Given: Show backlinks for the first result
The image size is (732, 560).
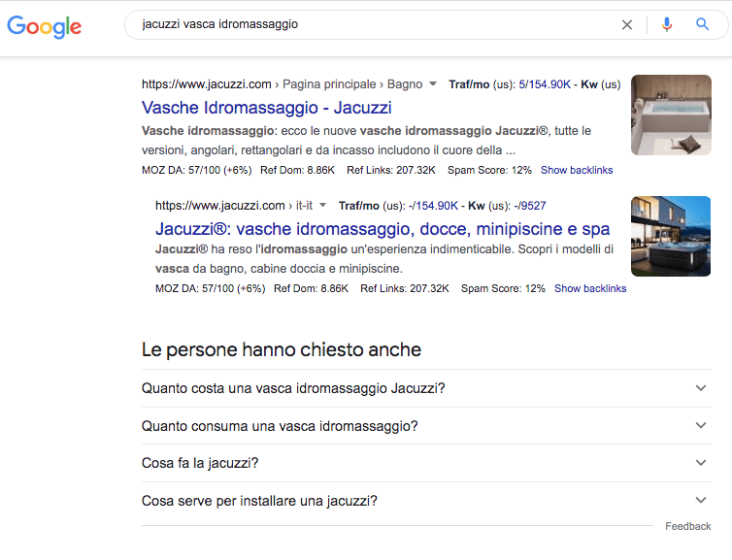Looking at the screenshot, I should pyautogui.click(x=577, y=170).
